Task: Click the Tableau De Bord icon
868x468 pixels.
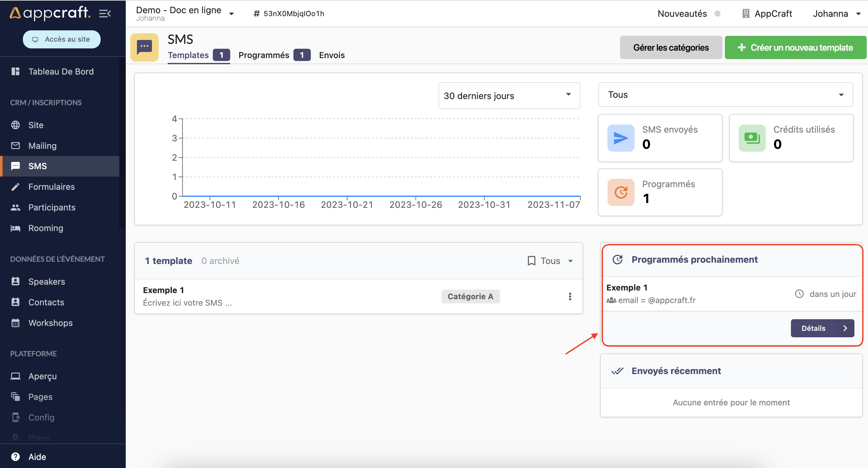Action: click(15, 71)
